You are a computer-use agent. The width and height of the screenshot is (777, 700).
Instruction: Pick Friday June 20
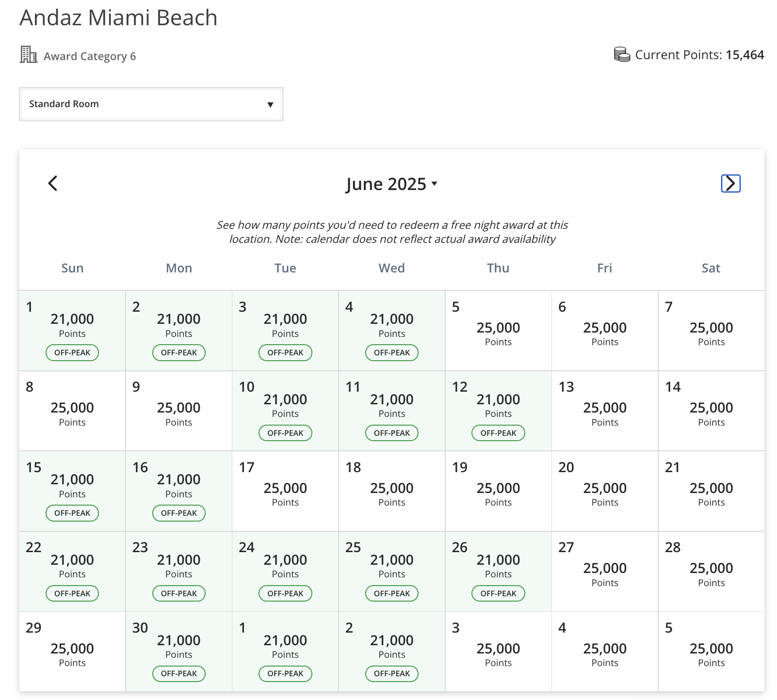605,491
